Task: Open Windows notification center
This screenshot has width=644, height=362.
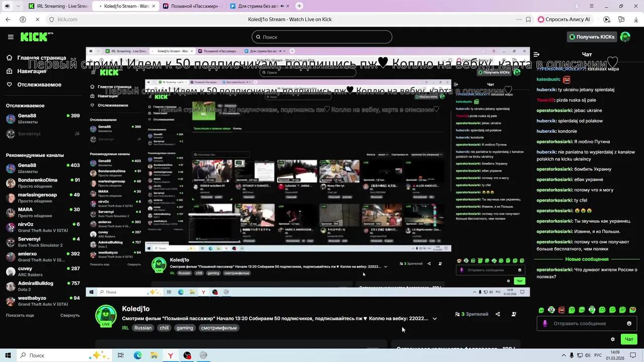Action: 633,355
